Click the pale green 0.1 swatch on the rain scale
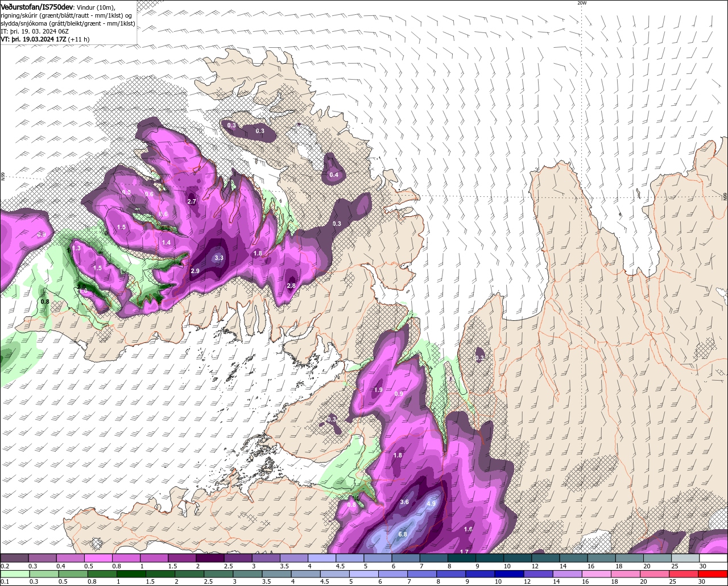 (x=15, y=573)
